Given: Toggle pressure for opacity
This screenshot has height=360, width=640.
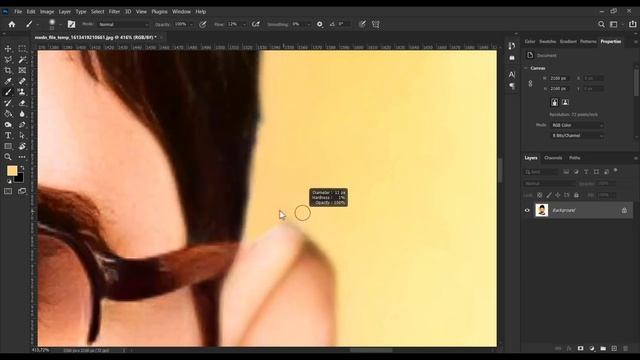Looking at the screenshot, I should (203, 24).
